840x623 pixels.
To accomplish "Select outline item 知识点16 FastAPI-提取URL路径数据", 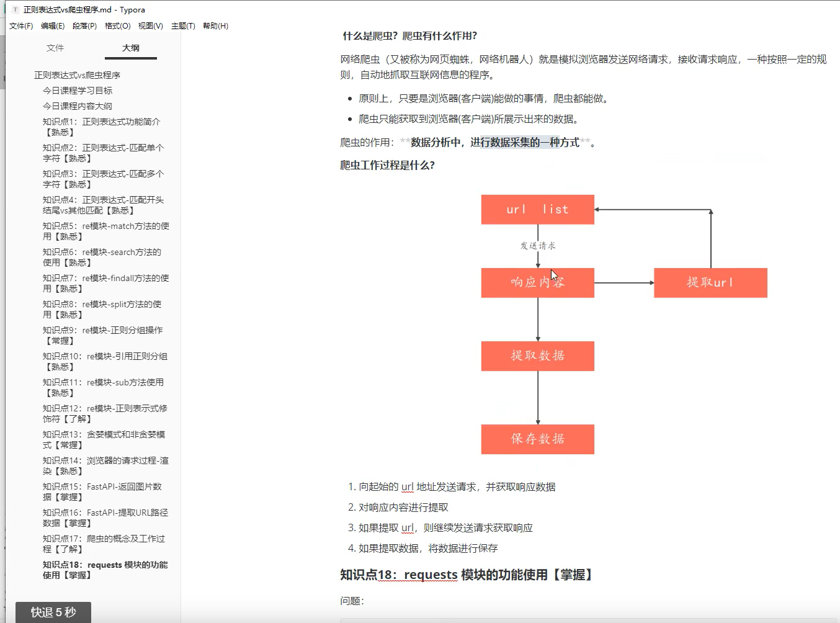I will click(x=105, y=518).
